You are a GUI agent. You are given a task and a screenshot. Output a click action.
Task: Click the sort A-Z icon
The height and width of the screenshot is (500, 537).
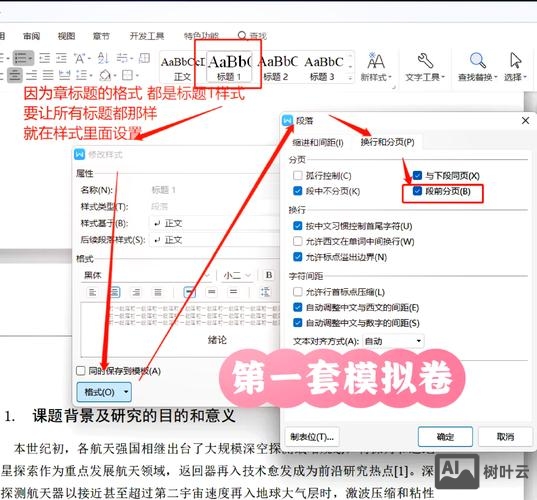103,58
